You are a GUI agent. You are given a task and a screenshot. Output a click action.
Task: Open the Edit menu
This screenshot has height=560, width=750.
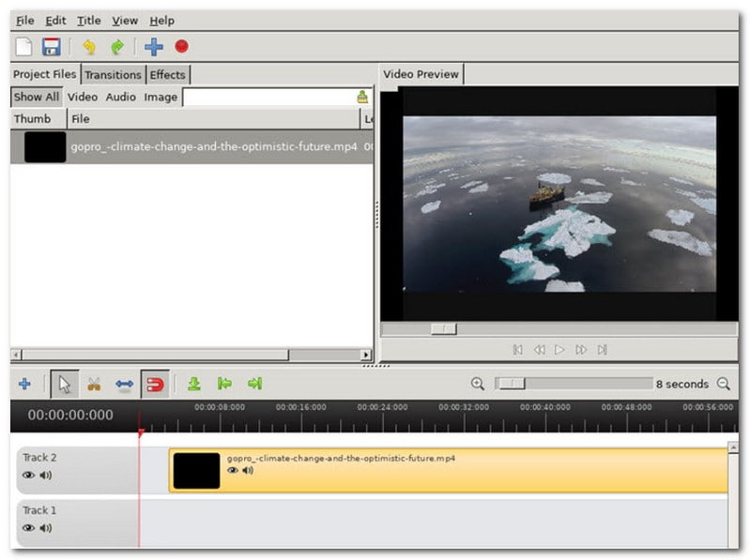click(55, 21)
